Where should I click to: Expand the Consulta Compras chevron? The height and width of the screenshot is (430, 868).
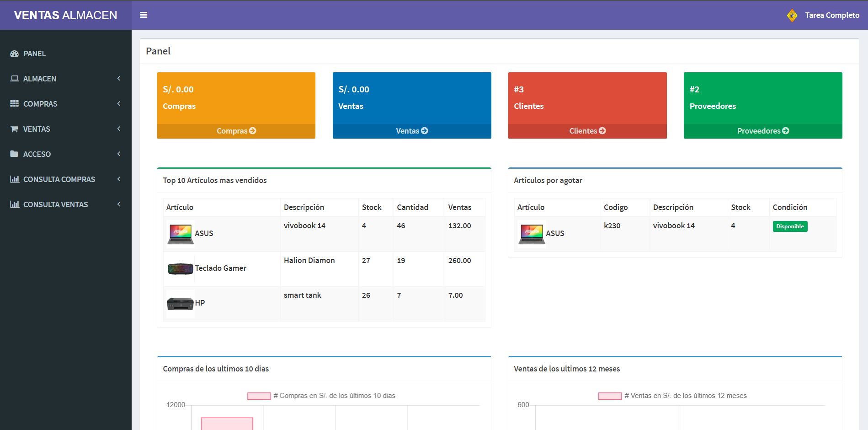click(119, 179)
